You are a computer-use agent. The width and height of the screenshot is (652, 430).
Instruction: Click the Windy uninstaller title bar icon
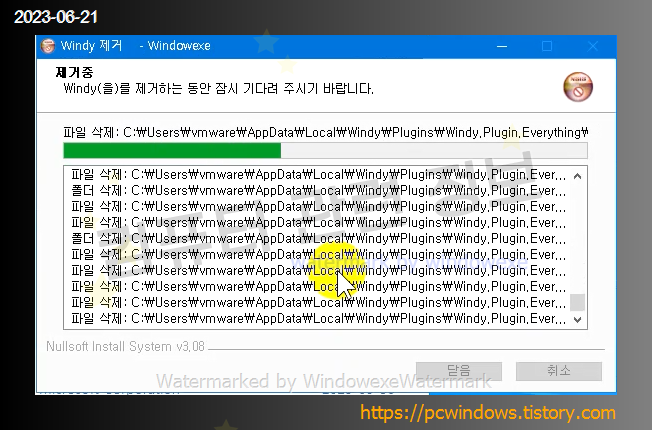coord(48,46)
